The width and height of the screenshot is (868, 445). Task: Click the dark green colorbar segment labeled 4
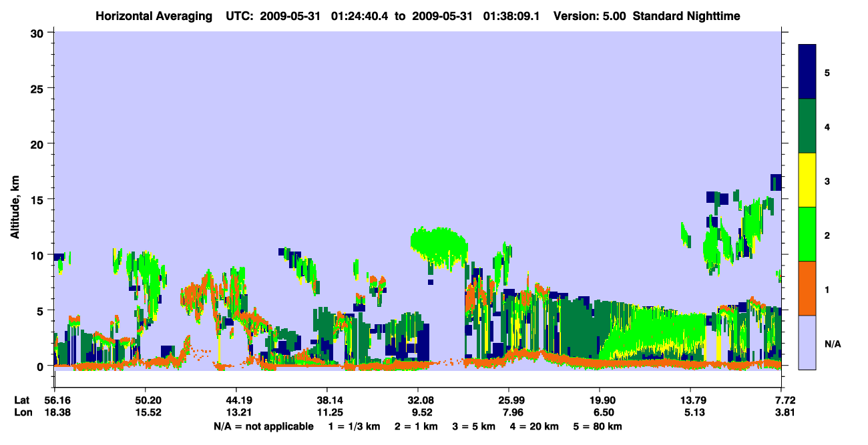coord(807,126)
